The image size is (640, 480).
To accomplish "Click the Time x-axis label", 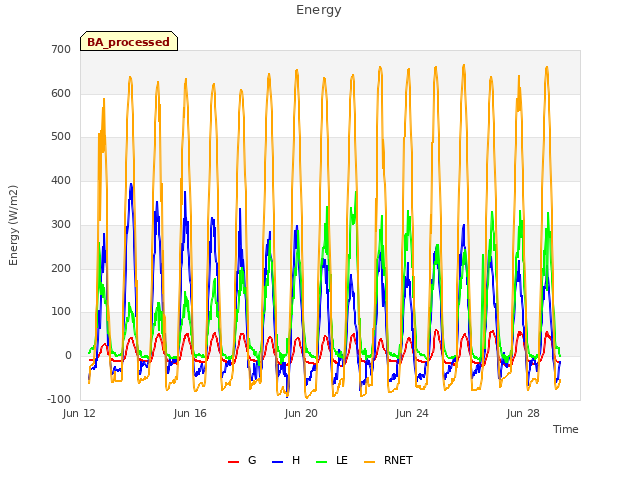I will point(566,429).
